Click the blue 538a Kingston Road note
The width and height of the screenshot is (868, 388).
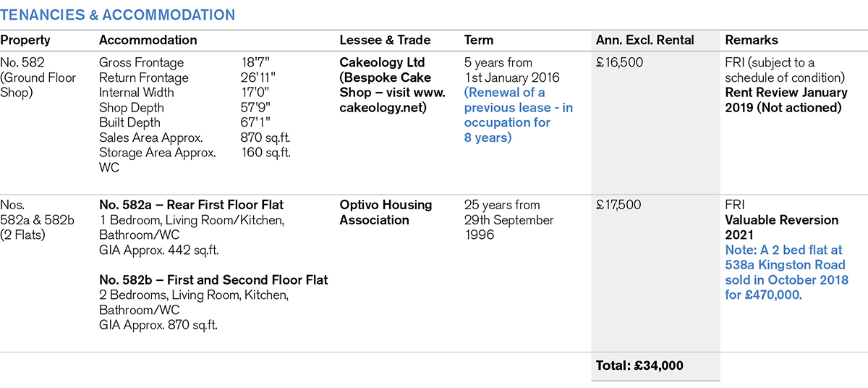pyautogui.click(x=786, y=272)
